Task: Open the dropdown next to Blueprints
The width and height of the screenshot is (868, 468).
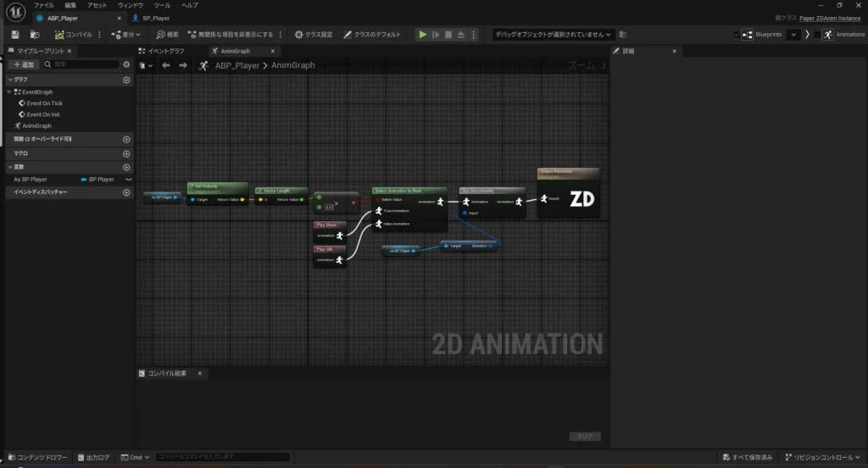Action: pyautogui.click(x=793, y=35)
